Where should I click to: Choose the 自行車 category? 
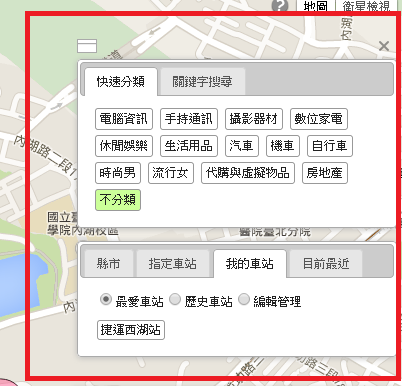pyautogui.click(x=330, y=146)
